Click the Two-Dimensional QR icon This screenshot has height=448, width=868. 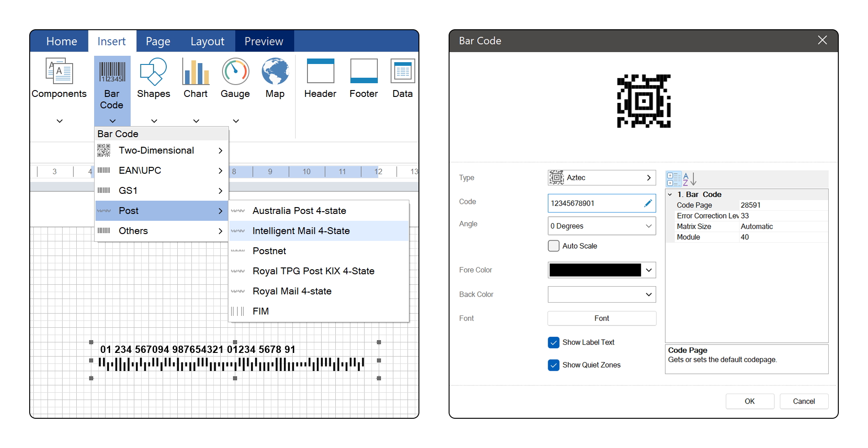tap(104, 150)
